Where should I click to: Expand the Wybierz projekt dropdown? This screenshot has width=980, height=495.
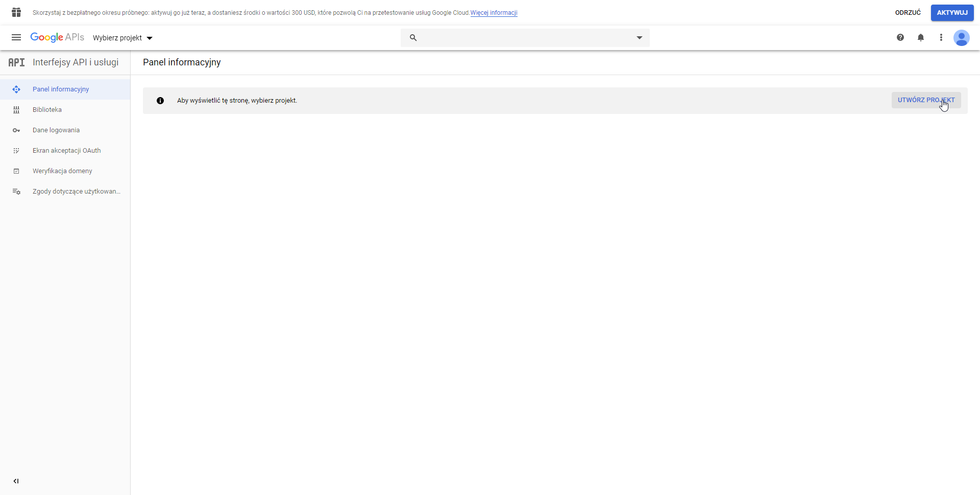[x=122, y=38]
